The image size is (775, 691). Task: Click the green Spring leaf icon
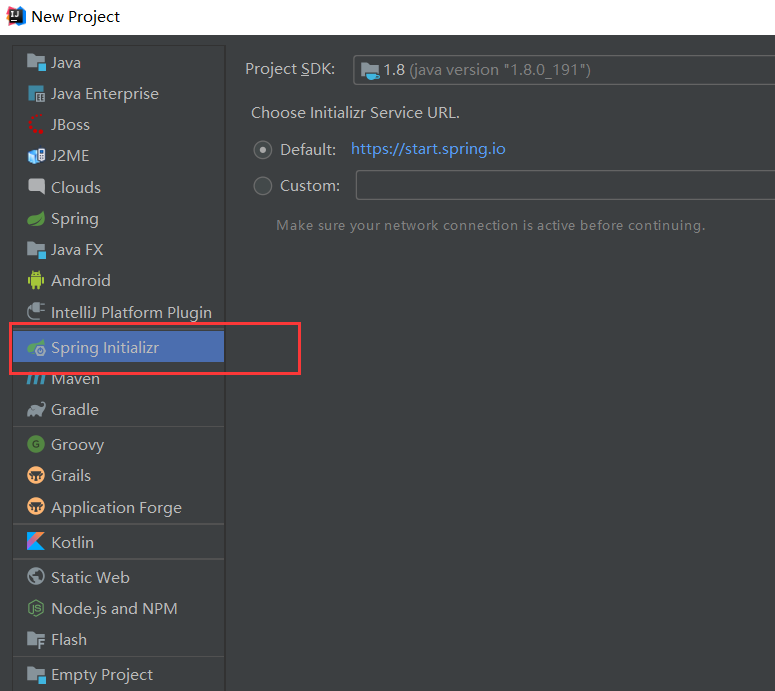coord(36,218)
